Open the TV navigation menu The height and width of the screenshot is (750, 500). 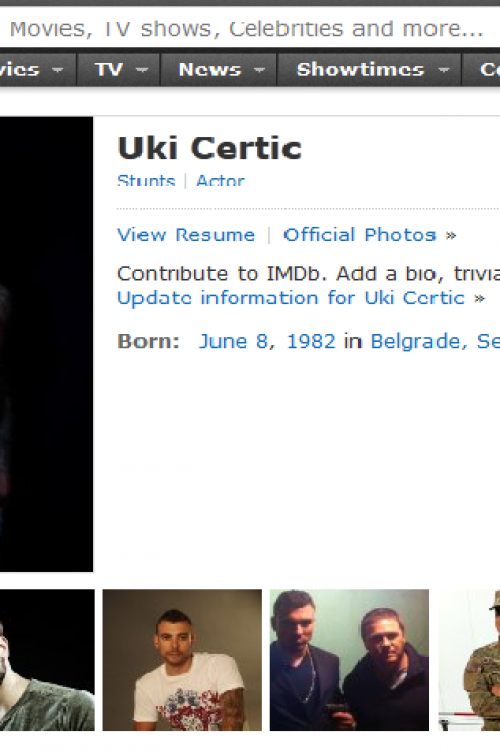[x=118, y=70]
